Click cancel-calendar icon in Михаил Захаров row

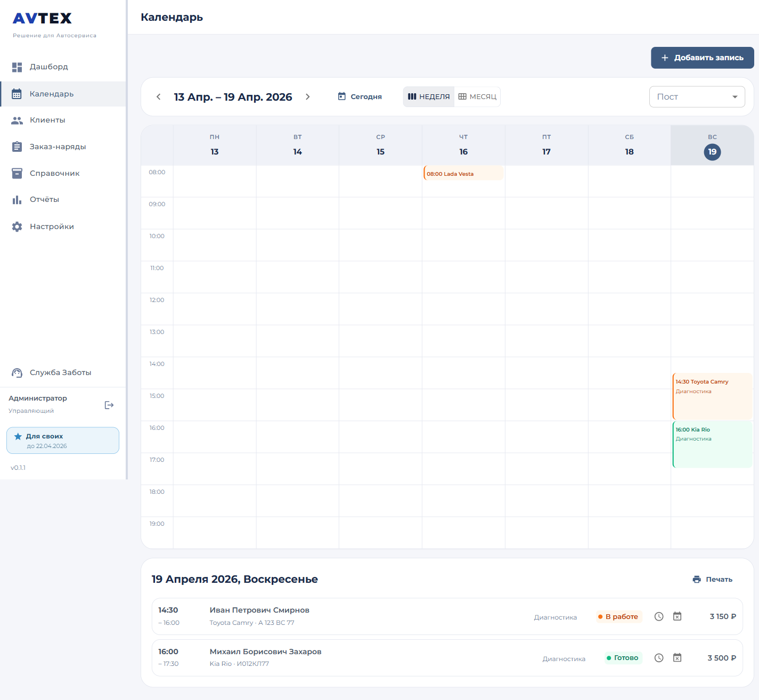(x=677, y=658)
